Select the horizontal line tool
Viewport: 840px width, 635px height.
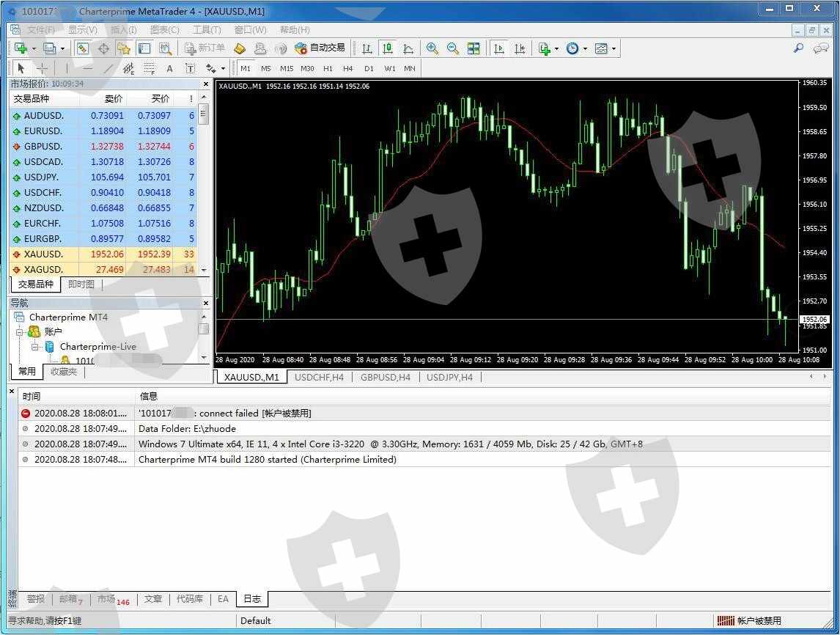[x=87, y=68]
